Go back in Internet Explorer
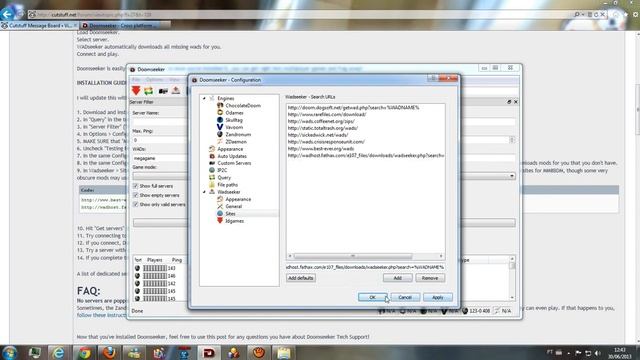Viewport: 640px width, 360px height. 7,14
